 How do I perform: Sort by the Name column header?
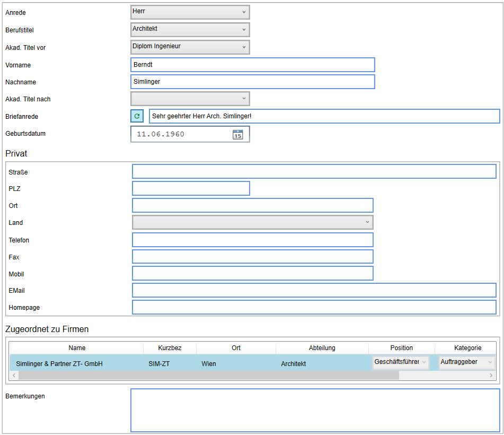pyautogui.click(x=77, y=348)
